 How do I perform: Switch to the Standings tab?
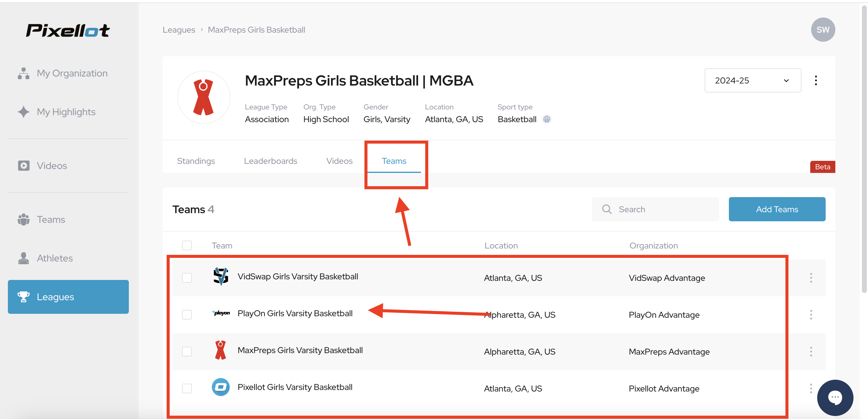[x=196, y=161]
